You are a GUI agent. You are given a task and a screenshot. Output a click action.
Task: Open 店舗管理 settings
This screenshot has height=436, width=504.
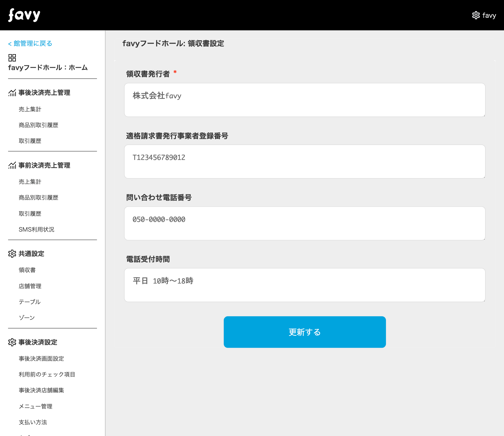(x=30, y=286)
